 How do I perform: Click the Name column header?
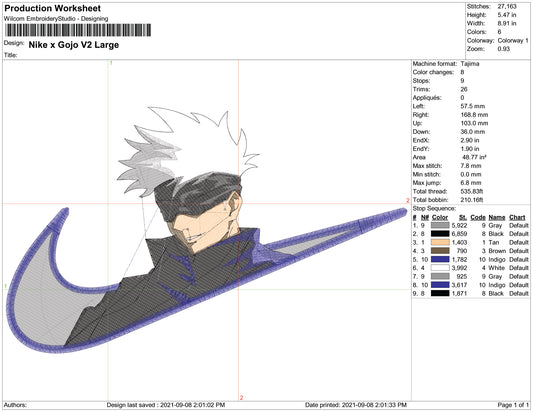pos(497,217)
